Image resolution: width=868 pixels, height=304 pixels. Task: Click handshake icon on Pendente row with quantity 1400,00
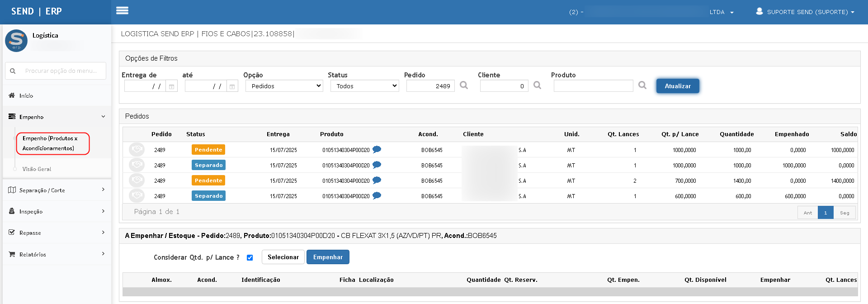pos(137,180)
